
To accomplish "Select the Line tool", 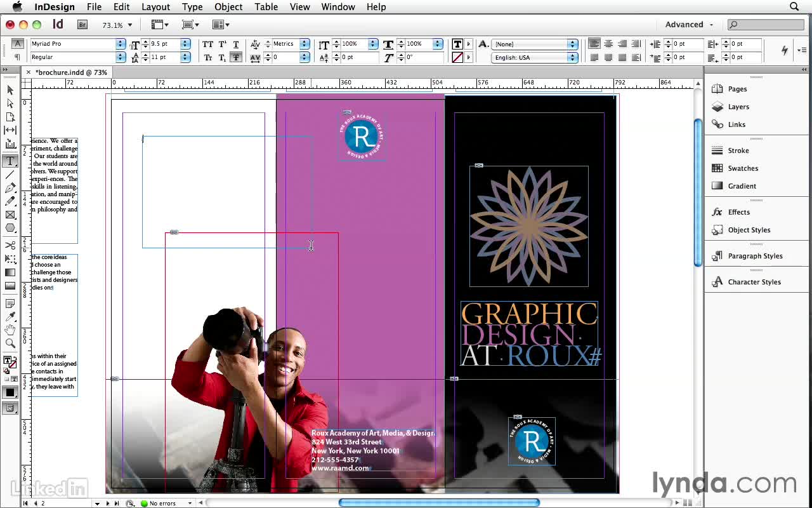I will click(10, 175).
